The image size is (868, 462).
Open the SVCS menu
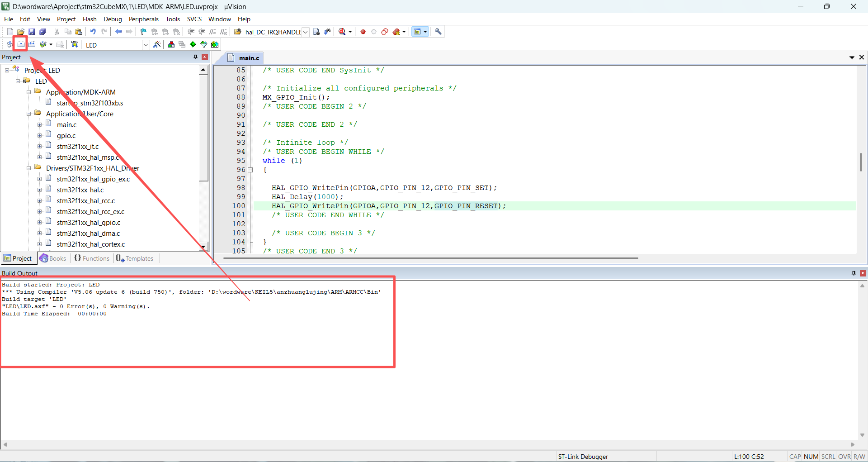pyautogui.click(x=194, y=19)
